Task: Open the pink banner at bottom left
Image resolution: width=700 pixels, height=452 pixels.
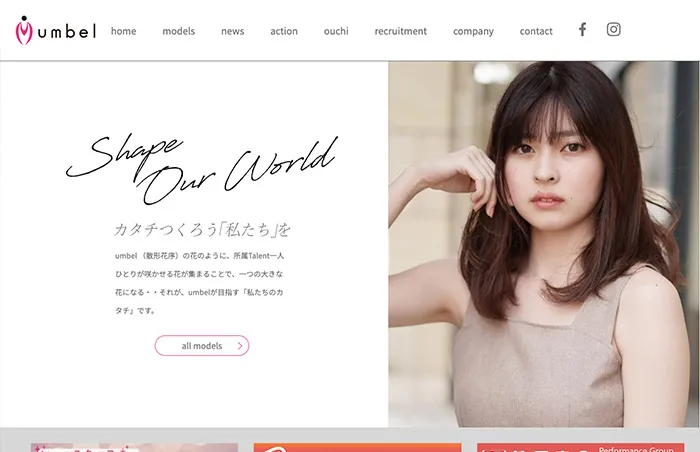Action: (x=134, y=447)
